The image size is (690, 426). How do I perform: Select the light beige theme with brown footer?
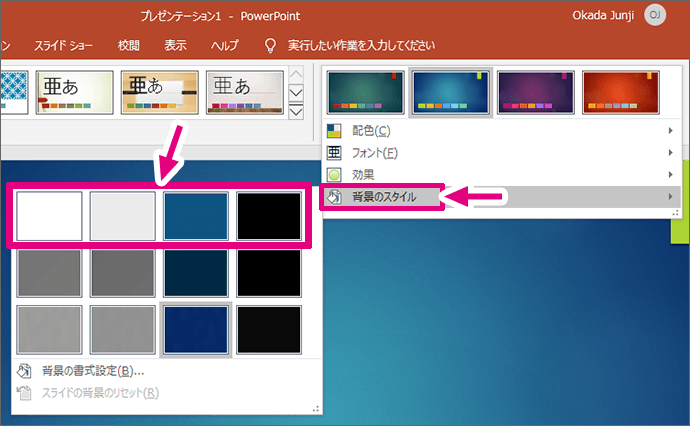245,93
